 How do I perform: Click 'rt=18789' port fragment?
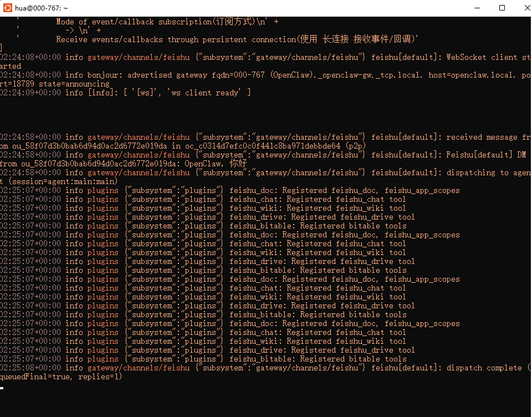[x=17, y=84]
